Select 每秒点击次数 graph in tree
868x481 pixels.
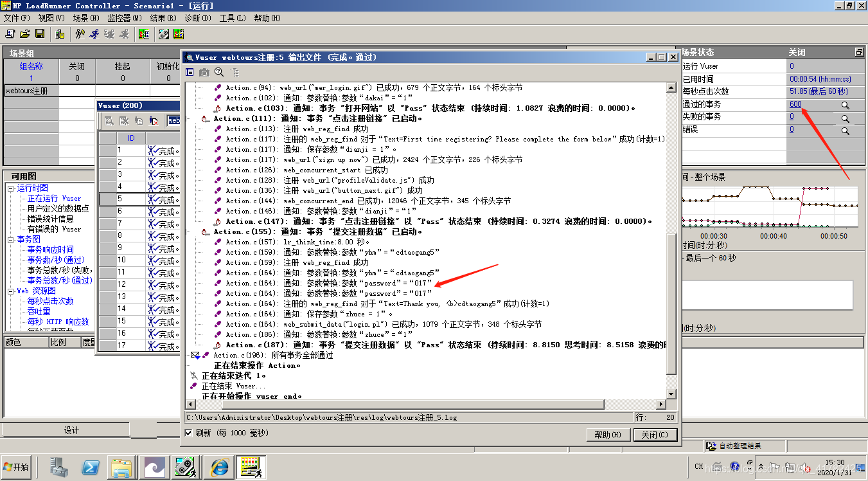pos(50,302)
